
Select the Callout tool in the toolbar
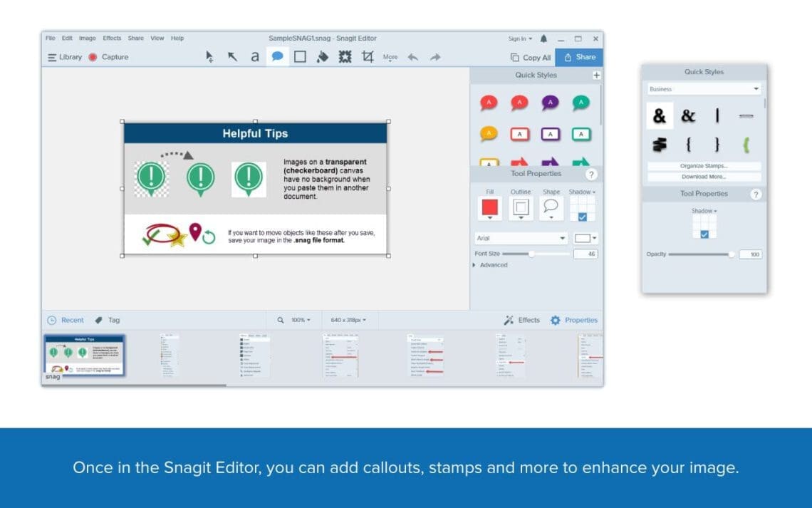[278, 57]
